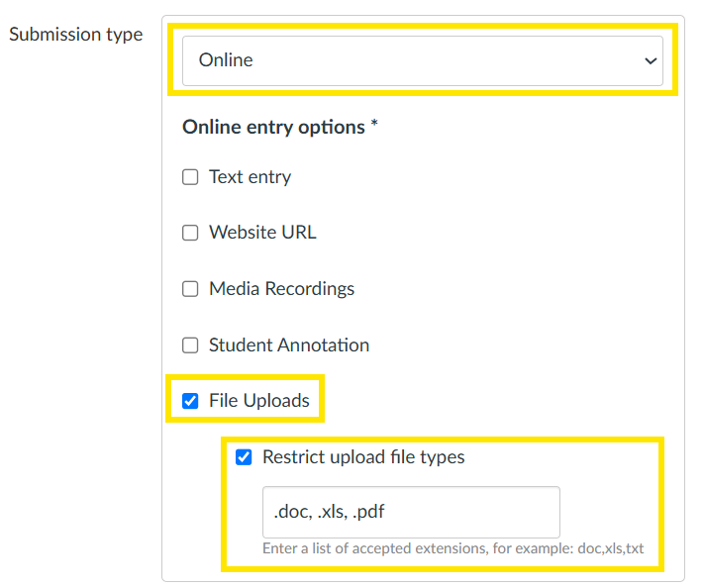Click the chevron arrow on the Online dropdown

[x=651, y=61]
